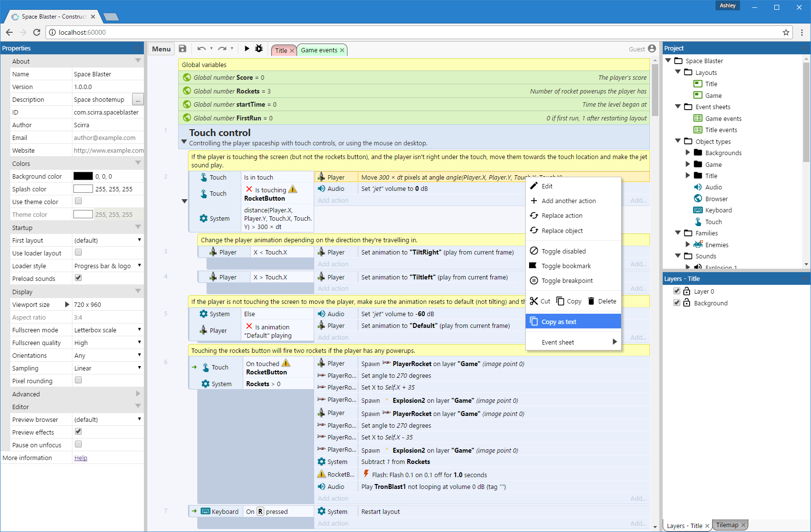Open the Menu button
811x532 pixels.
(x=161, y=49)
